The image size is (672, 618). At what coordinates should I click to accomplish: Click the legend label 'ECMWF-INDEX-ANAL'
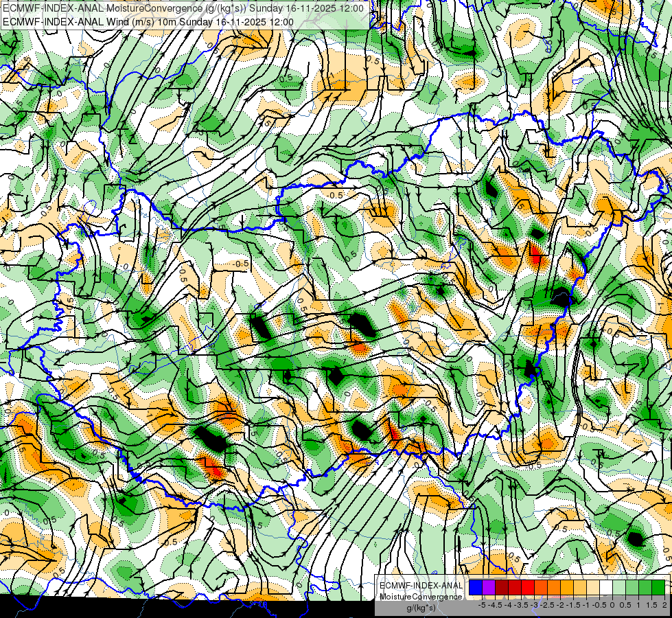(421, 586)
